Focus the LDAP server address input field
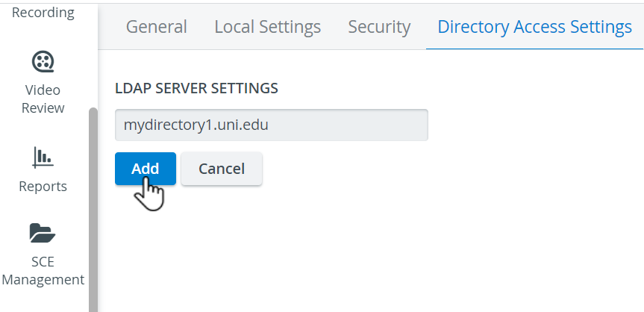Image resolution: width=644 pixels, height=312 pixels. coord(272,125)
